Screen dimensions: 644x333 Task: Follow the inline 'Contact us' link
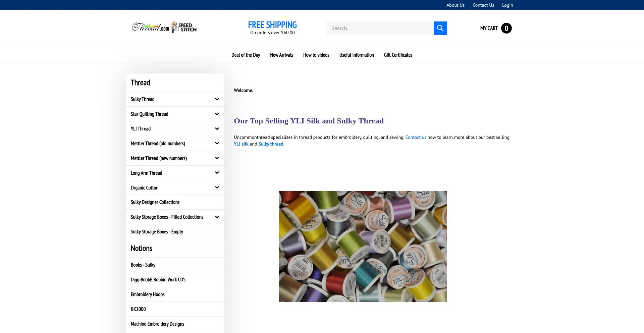416,137
